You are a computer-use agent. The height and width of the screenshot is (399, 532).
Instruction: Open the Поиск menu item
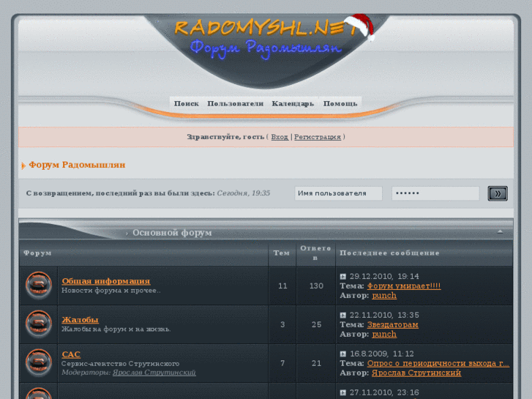186,103
